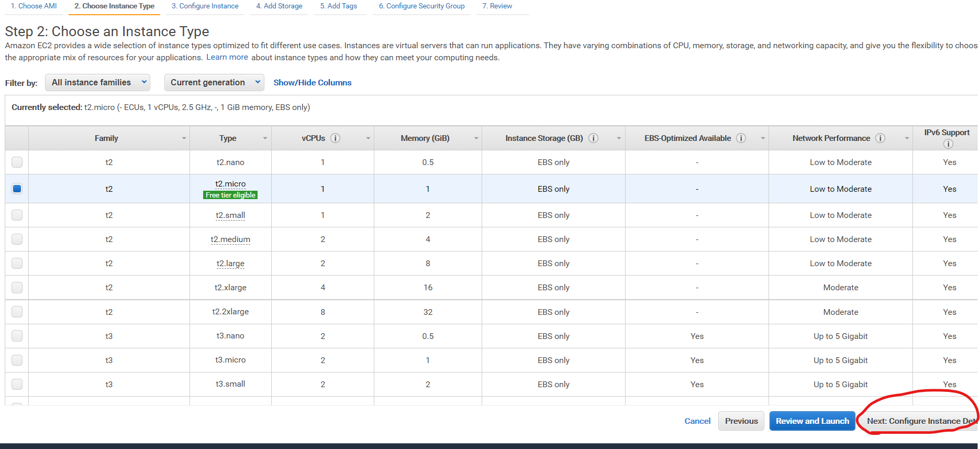Click the Instance Storage info icon
Viewport: 980px width, 449px height.
tap(594, 138)
